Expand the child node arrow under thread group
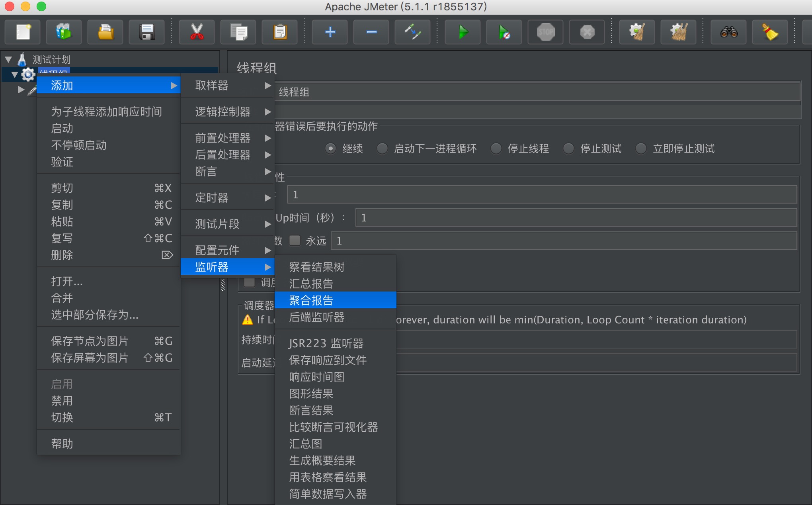 tap(21, 90)
